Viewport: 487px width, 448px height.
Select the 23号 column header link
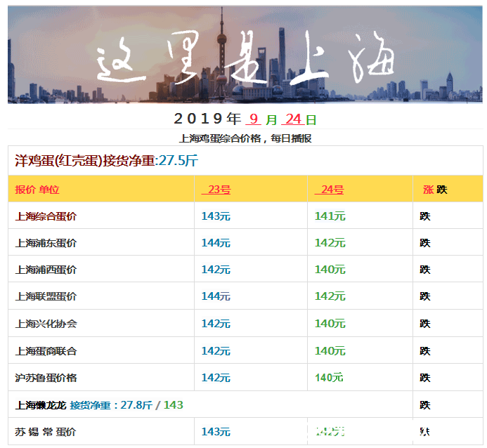[216, 190]
